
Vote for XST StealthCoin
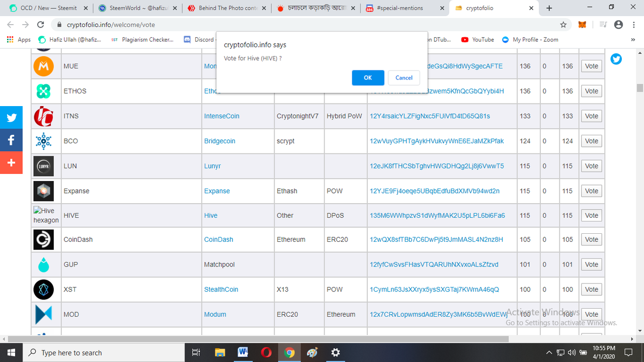[x=592, y=290]
